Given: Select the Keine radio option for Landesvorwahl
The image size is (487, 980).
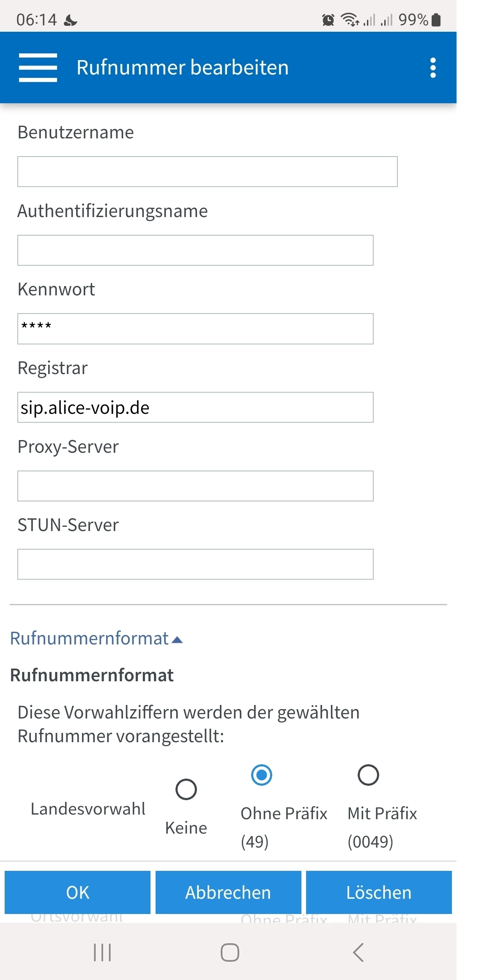Looking at the screenshot, I should (186, 789).
